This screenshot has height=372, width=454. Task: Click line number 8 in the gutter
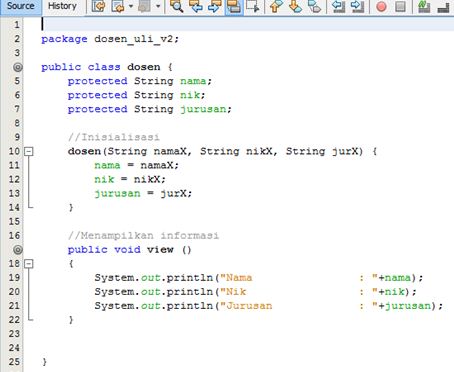17,123
